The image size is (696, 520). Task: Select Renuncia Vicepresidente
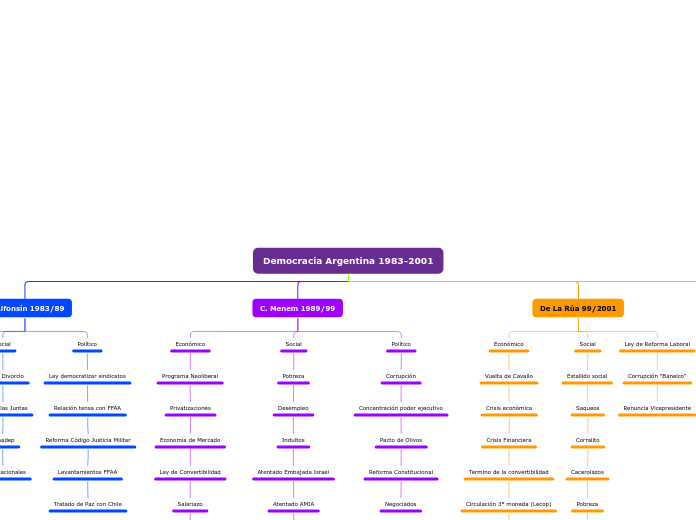(x=657, y=408)
